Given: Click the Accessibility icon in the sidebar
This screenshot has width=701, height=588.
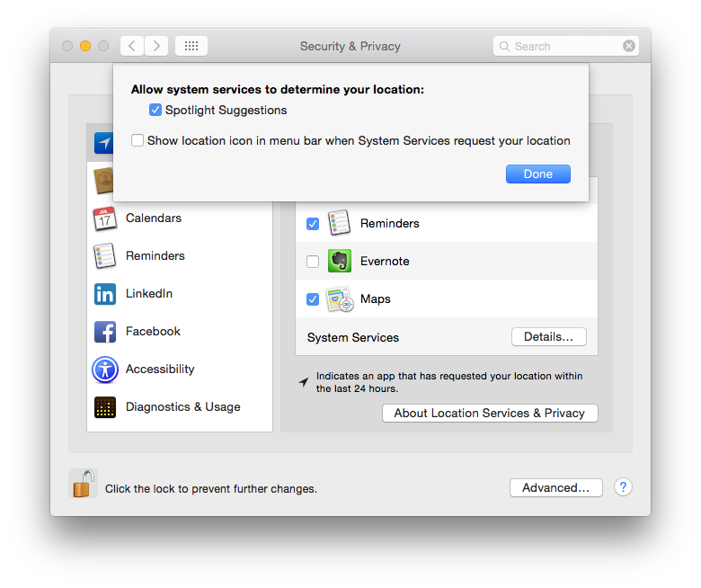Looking at the screenshot, I should pyautogui.click(x=105, y=370).
